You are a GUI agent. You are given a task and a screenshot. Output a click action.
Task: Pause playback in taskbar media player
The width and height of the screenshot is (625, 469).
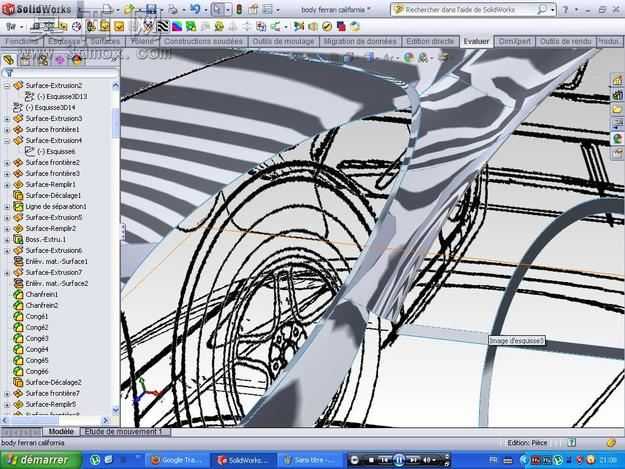click(399, 460)
